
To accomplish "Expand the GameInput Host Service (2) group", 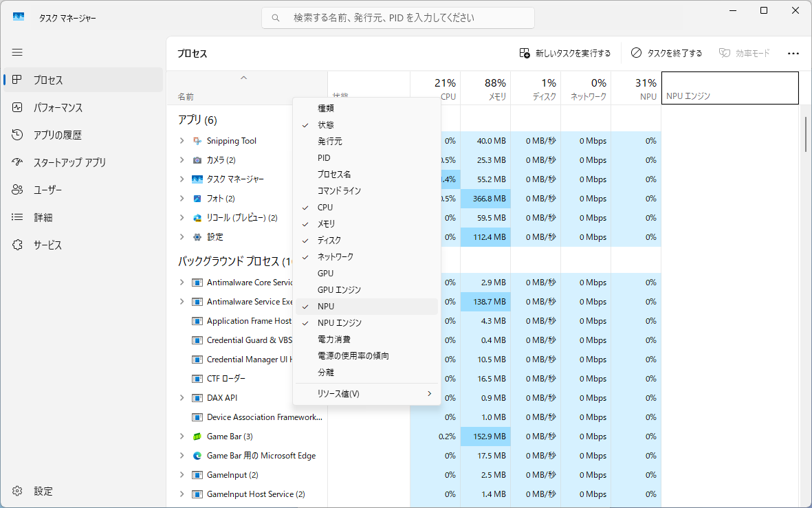I will coord(182,494).
